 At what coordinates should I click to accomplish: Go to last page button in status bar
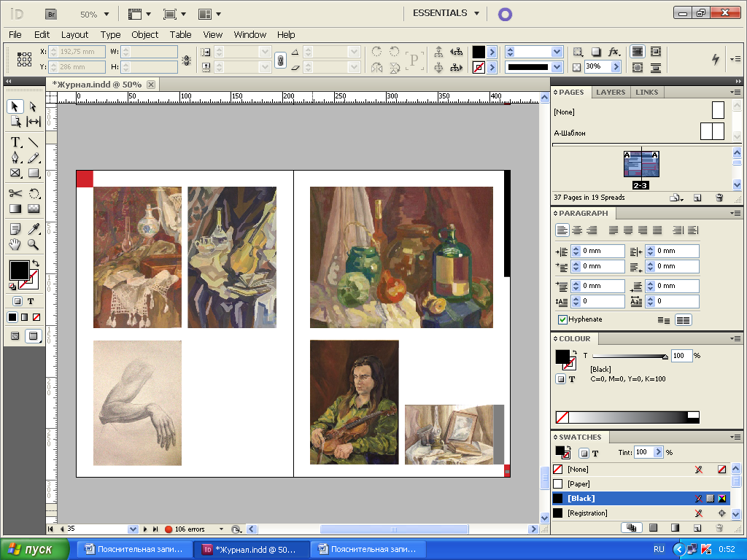click(155, 529)
